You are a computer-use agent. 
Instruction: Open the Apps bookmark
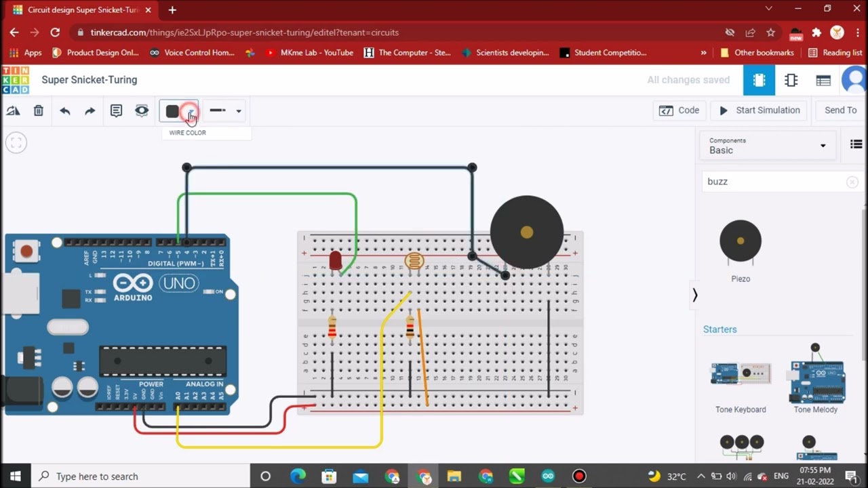pos(26,52)
